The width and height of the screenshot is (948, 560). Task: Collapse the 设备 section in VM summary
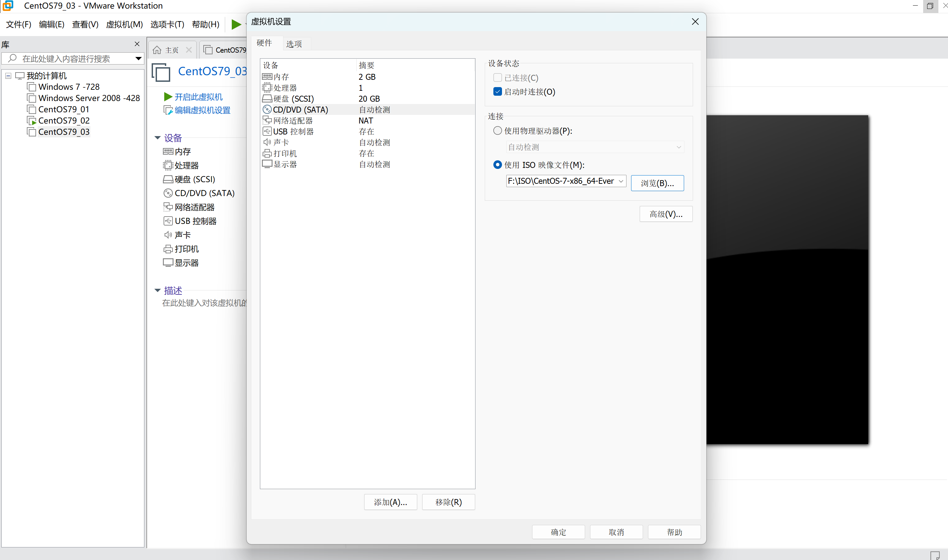coord(158,138)
